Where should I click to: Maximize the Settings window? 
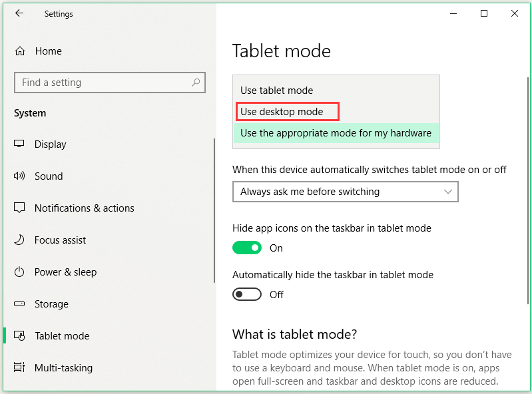[x=484, y=13]
